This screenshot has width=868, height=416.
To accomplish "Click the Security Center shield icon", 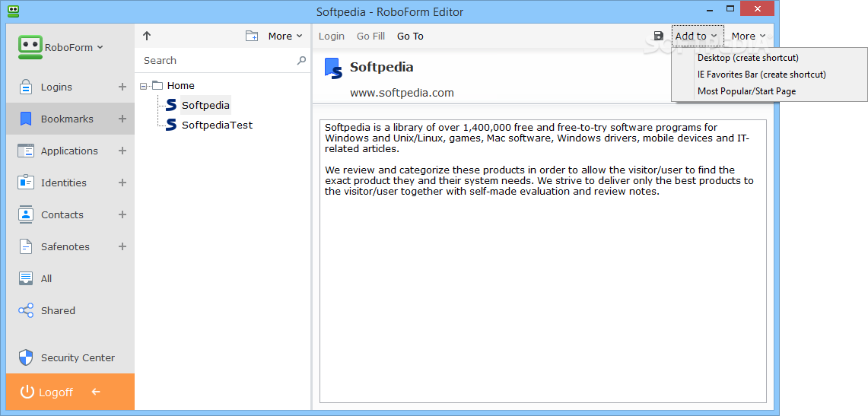I will coord(25,358).
